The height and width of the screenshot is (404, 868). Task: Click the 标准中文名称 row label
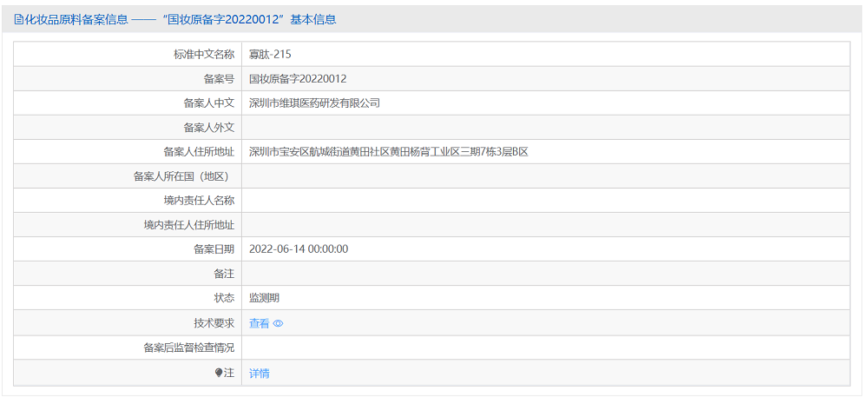click(x=204, y=54)
